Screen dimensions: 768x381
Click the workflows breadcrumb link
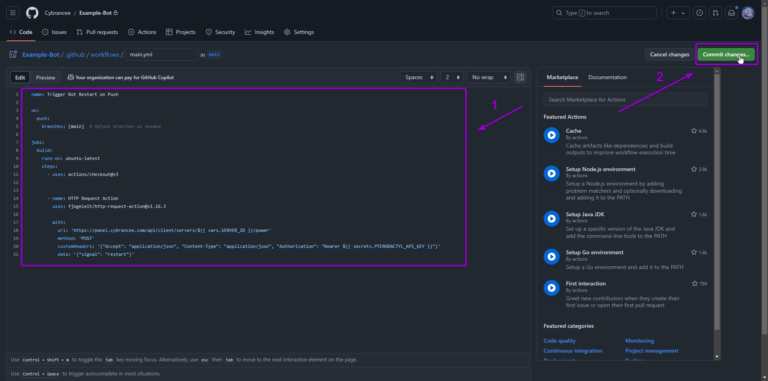click(105, 55)
